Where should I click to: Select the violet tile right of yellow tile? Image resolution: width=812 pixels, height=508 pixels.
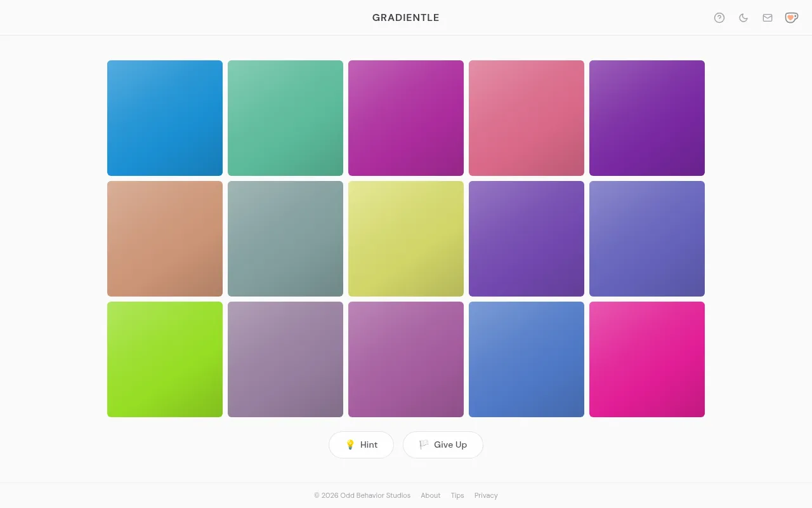[x=527, y=239]
